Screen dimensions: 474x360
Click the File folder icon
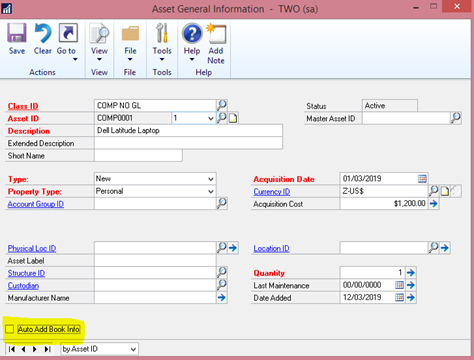tap(130, 34)
